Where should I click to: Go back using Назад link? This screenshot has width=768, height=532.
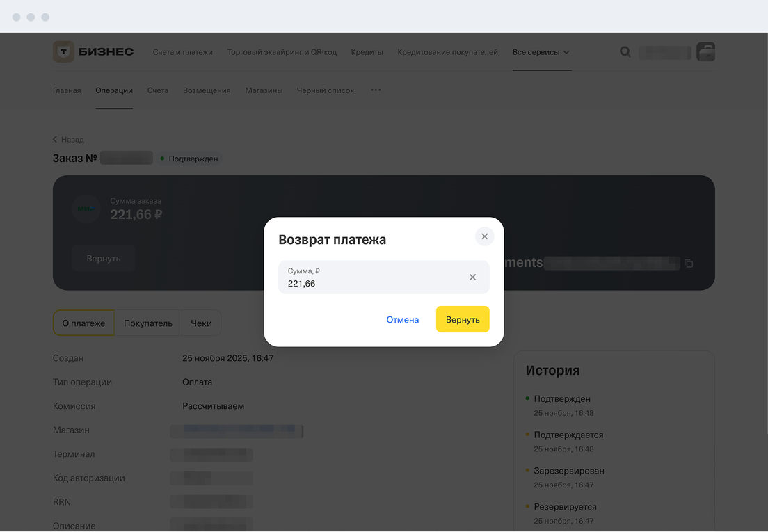(x=68, y=139)
